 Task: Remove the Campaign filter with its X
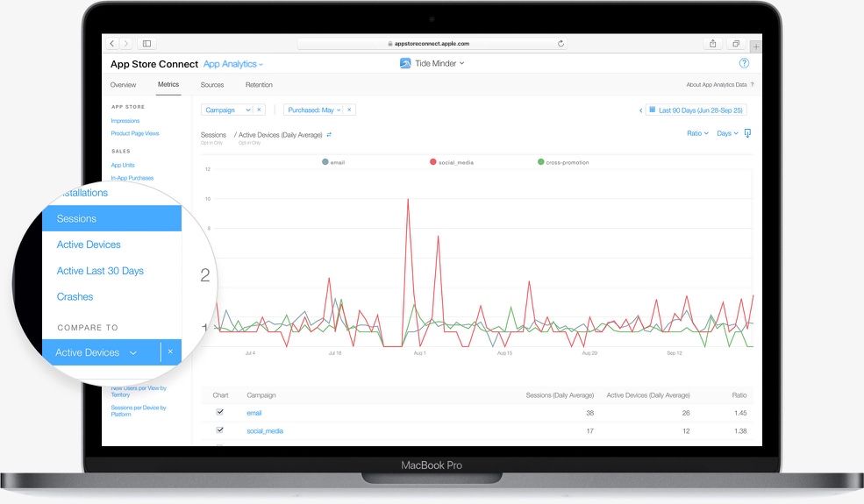259,110
